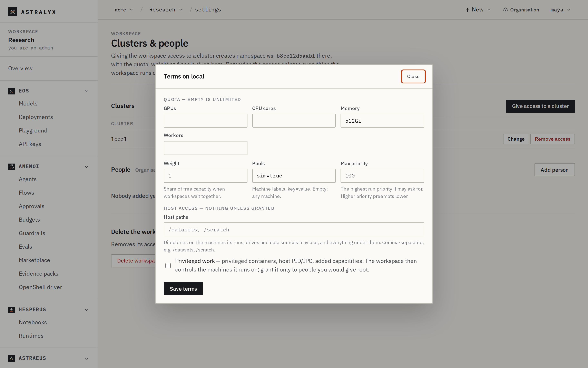Click the Astralyx logo icon
This screenshot has height=368, width=588.
[13, 12]
